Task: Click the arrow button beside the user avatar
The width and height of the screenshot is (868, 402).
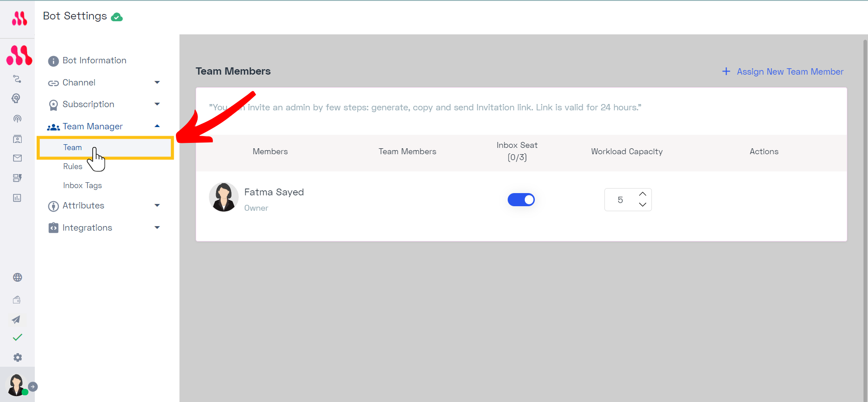Action: pyautogui.click(x=33, y=387)
